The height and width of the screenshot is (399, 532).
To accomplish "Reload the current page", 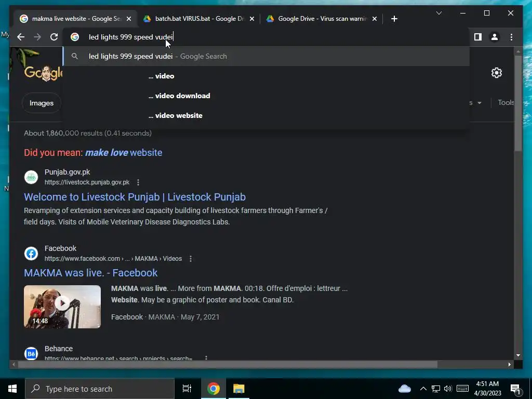I will click(x=54, y=37).
